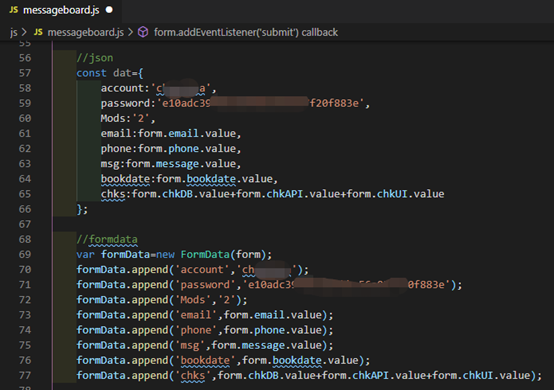Click the closing '};' on line 66
Image resolution: width=554 pixels, height=390 pixels.
click(82, 209)
